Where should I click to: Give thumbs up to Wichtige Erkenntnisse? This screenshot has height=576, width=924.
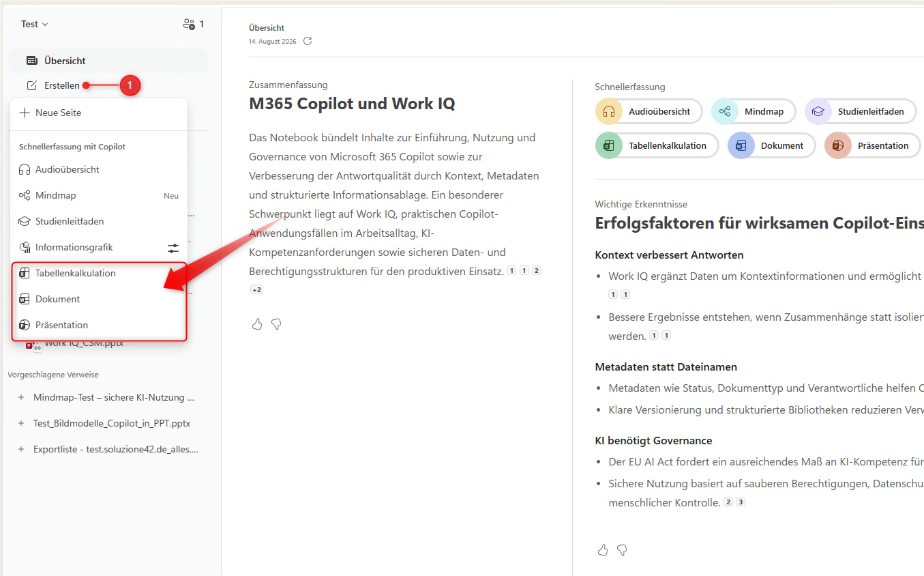pos(603,549)
